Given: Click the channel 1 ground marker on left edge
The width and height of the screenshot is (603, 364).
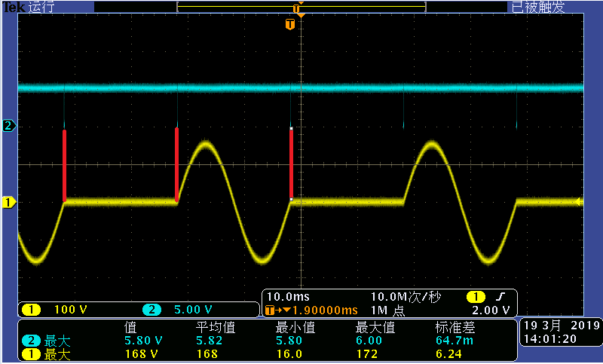Looking at the screenshot, I should [x=8, y=202].
